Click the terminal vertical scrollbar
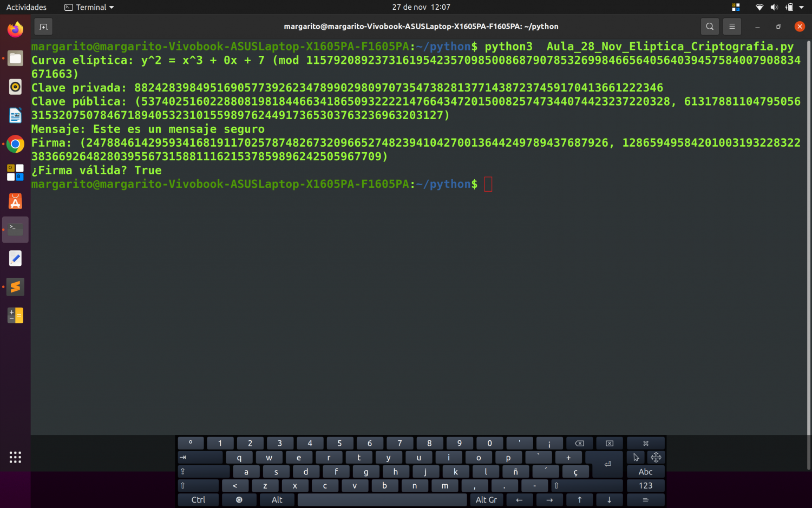The image size is (812, 508). click(809, 255)
